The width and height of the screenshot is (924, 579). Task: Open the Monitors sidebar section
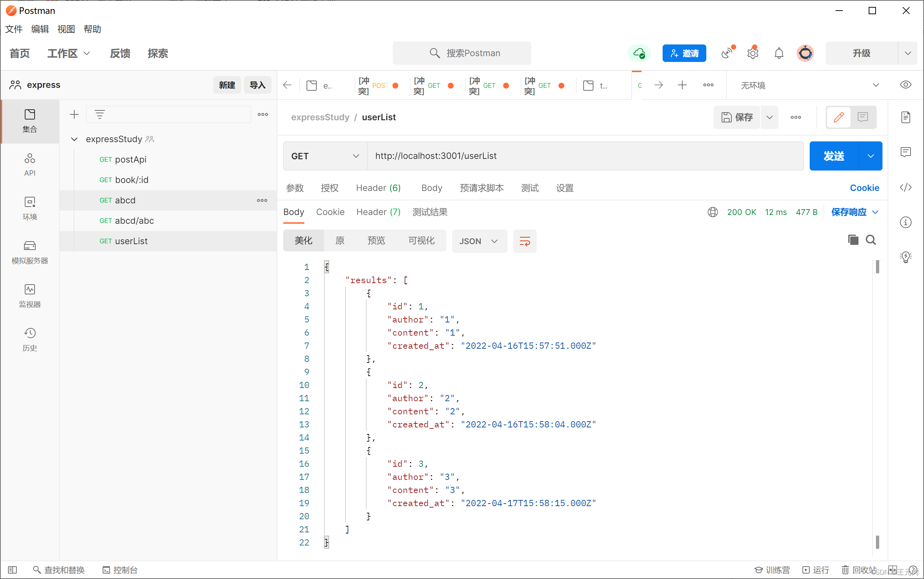click(30, 296)
